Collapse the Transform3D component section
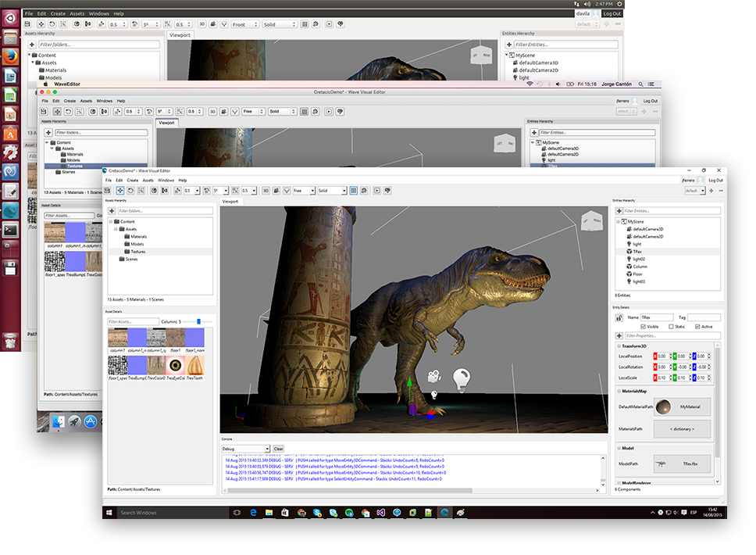 coord(619,346)
